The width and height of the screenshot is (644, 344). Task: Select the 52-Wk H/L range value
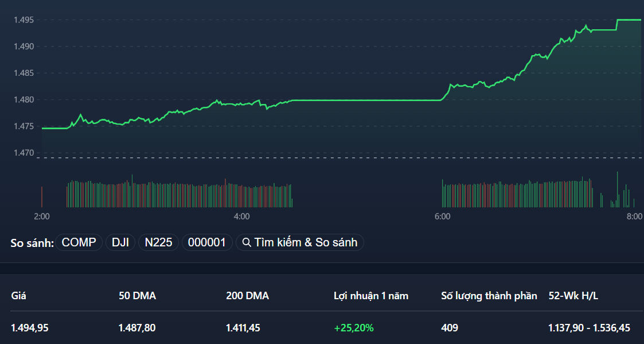coord(589,328)
